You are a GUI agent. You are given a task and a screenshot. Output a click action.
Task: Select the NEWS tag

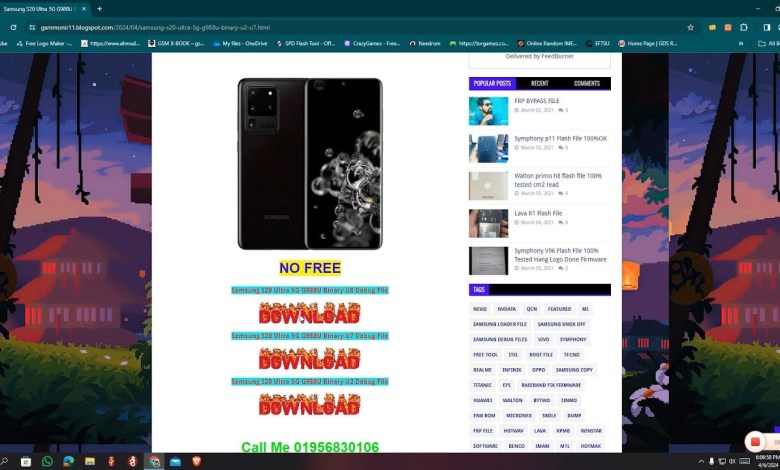(480, 309)
